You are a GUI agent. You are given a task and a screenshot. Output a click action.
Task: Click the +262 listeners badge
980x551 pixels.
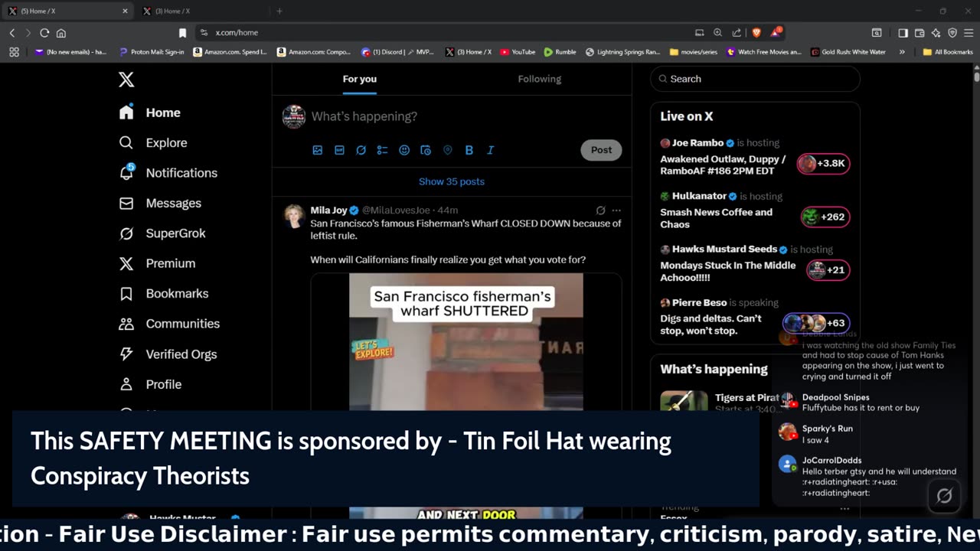click(x=825, y=217)
